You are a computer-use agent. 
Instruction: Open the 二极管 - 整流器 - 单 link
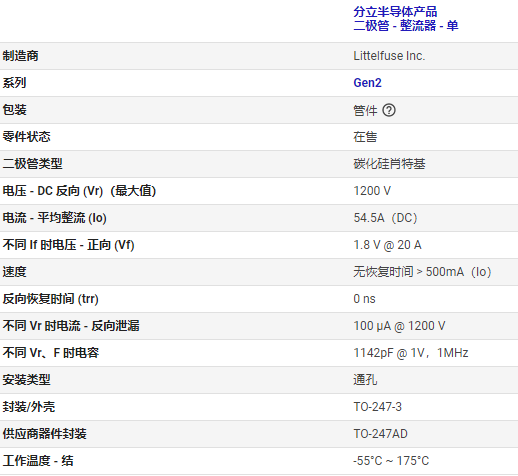[x=406, y=26]
